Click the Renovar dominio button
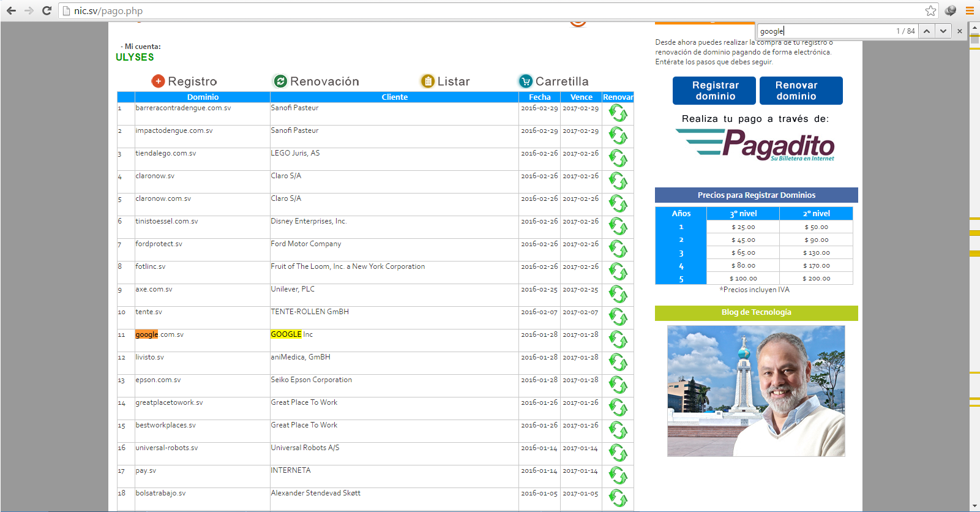This screenshot has width=980, height=512. click(x=801, y=91)
